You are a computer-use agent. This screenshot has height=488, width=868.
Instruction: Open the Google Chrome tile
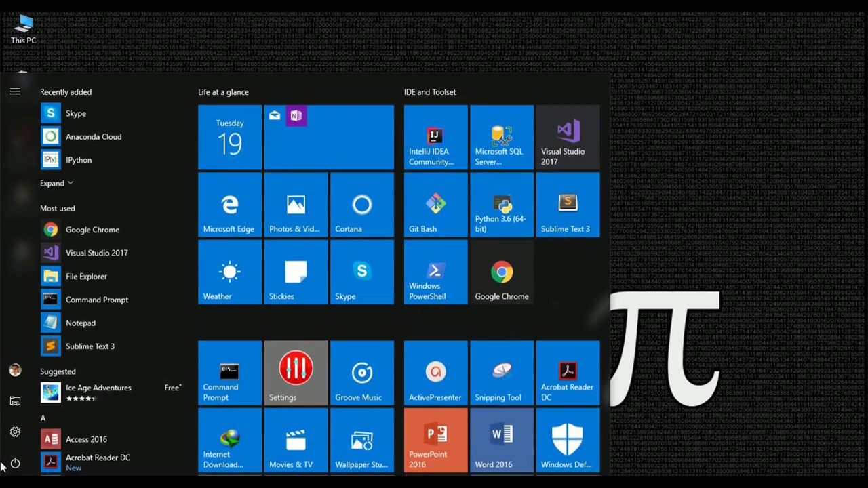tap(502, 272)
